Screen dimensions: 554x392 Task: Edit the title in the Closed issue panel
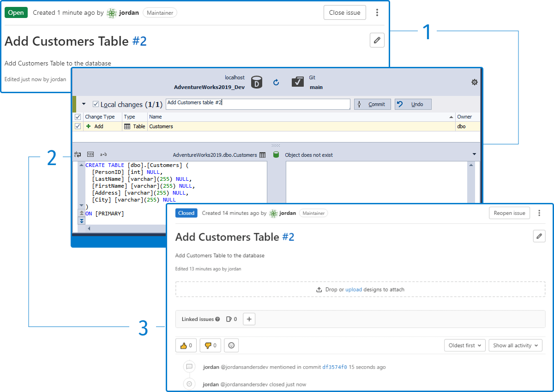(x=539, y=236)
